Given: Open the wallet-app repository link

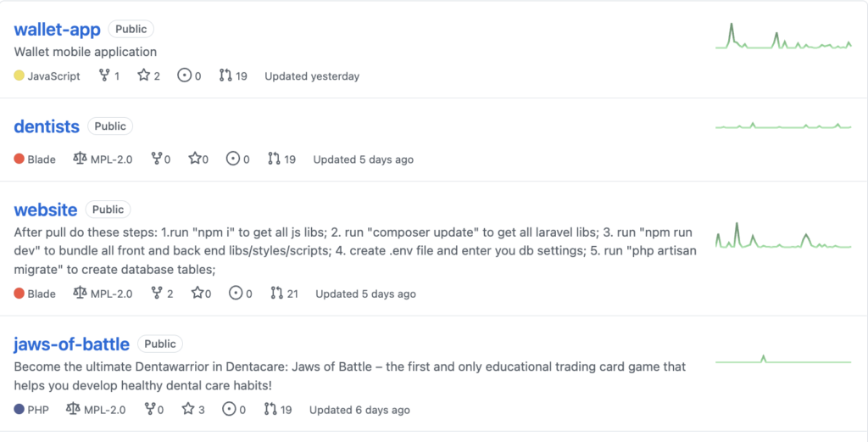Looking at the screenshot, I should (57, 30).
